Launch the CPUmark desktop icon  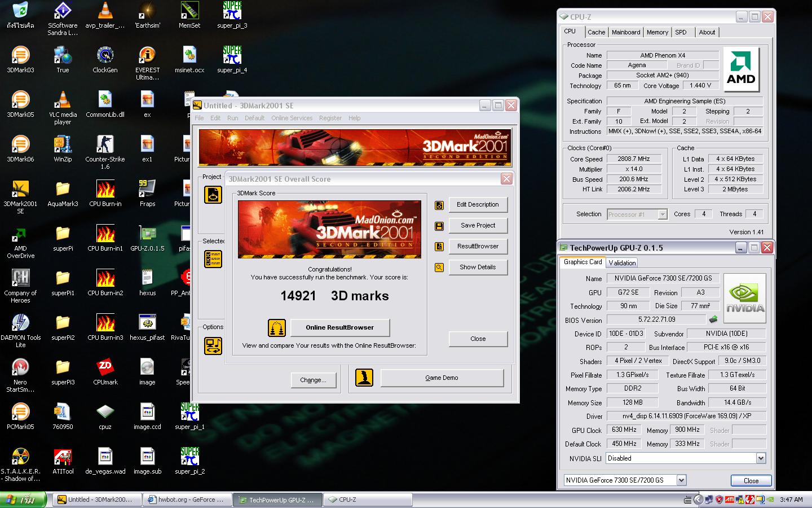[105, 371]
